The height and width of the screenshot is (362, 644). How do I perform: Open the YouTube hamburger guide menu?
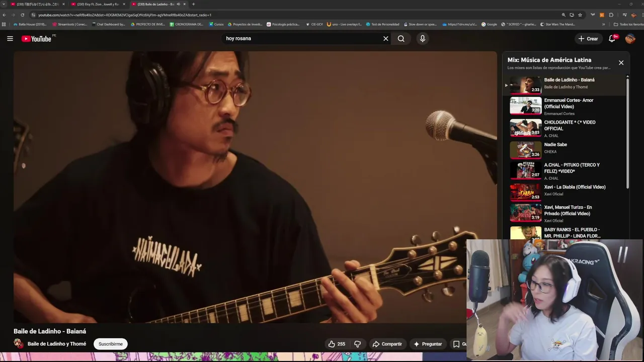point(10,39)
